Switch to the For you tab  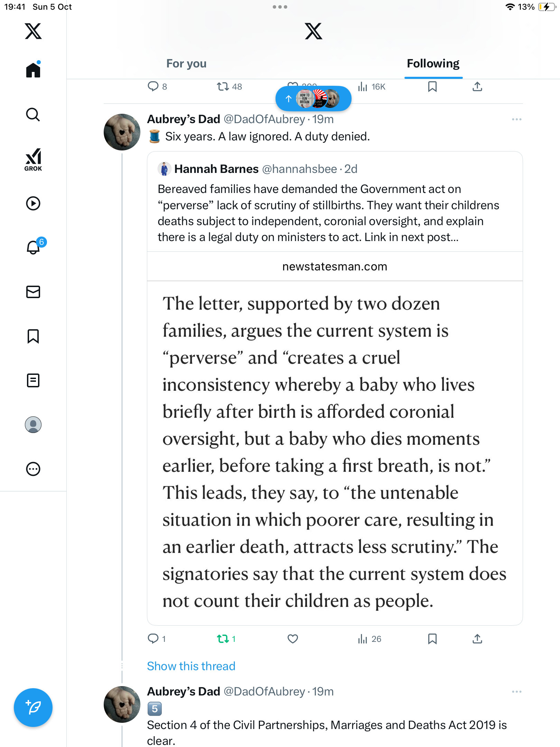pyautogui.click(x=186, y=64)
